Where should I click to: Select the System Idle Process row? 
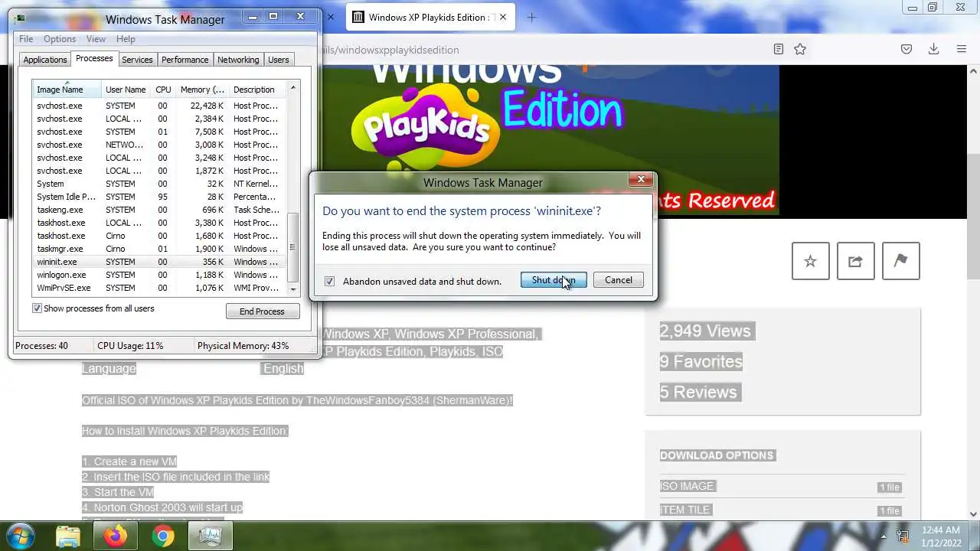159,197
